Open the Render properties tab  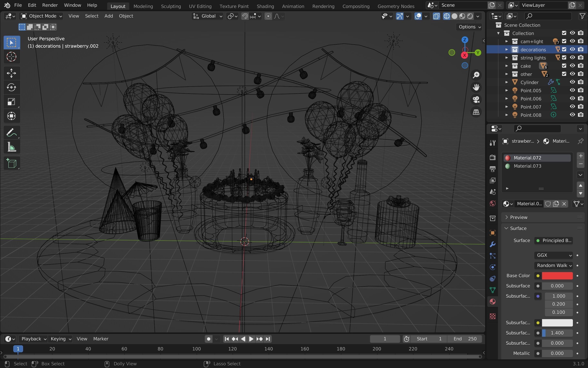point(492,157)
